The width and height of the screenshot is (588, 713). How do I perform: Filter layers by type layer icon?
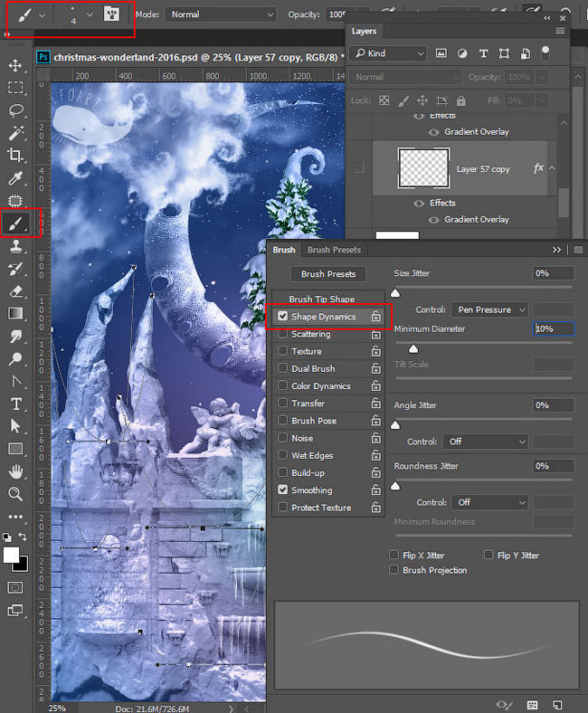coord(483,53)
